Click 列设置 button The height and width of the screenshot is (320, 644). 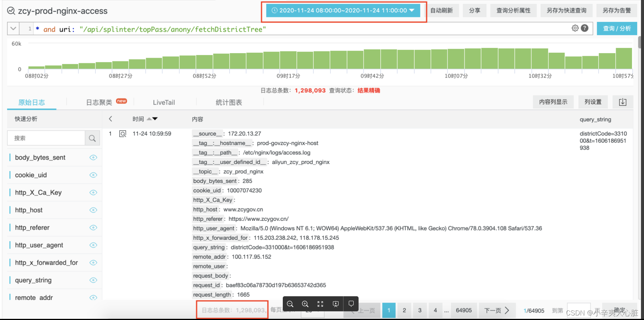pyautogui.click(x=593, y=102)
